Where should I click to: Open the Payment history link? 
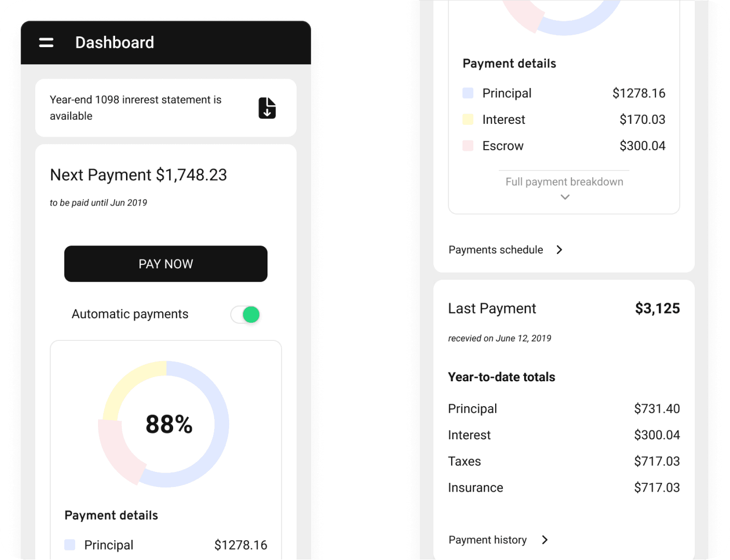[487, 540]
